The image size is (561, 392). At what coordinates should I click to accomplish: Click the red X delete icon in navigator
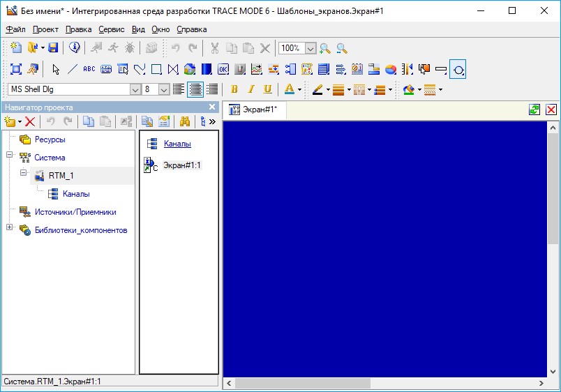[30, 121]
